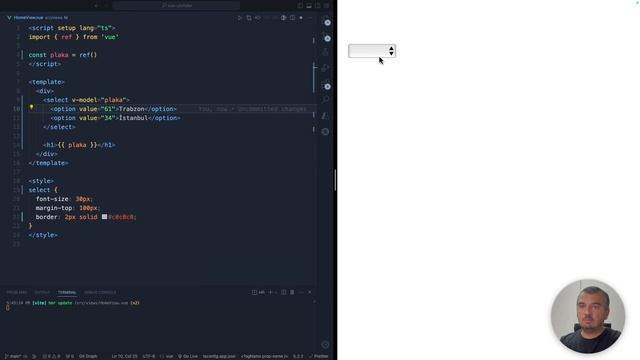Viewport: 640px width, 360px height.
Task: Start Go Live server
Action: pos(188,356)
